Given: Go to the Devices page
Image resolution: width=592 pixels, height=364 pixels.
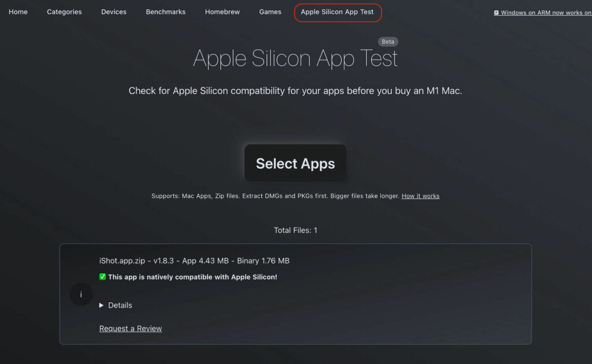Looking at the screenshot, I should (x=114, y=12).
